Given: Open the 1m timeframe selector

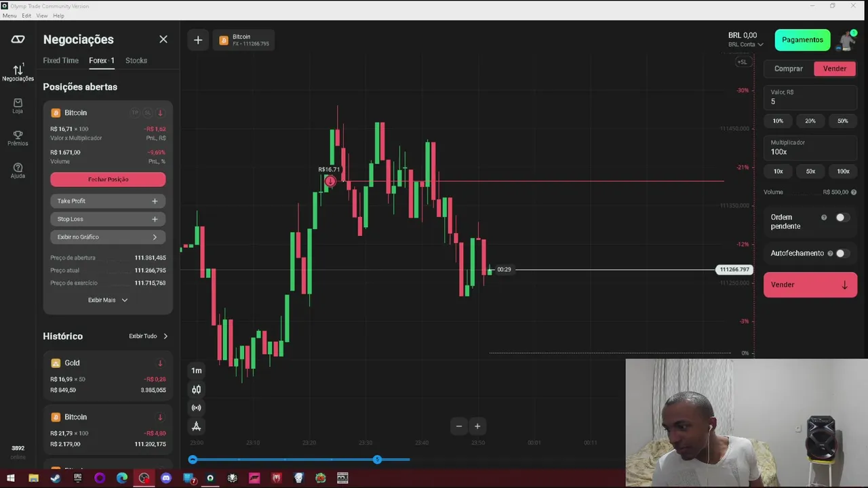Looking at the screenshot, I should pyautogui.click(x=196, y=370).
